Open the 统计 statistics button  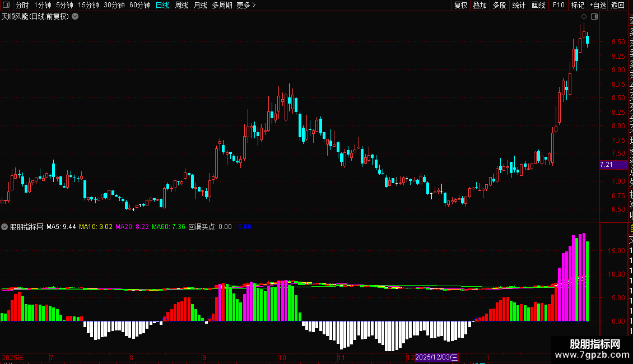(x=519, y=5)
